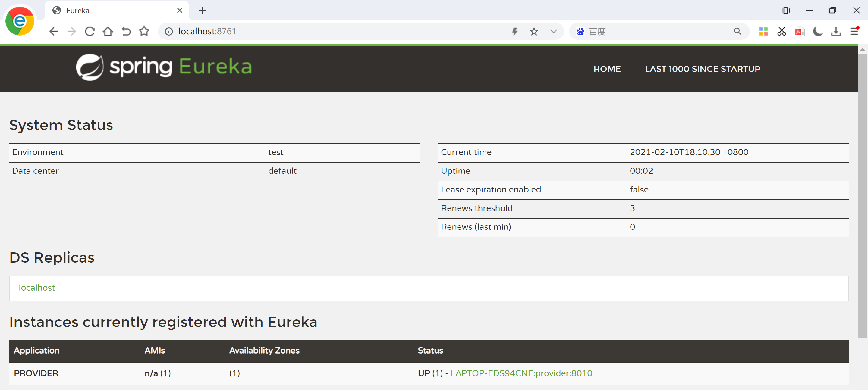
Task: Open the downloads icon
Action: tap(836, 32)
